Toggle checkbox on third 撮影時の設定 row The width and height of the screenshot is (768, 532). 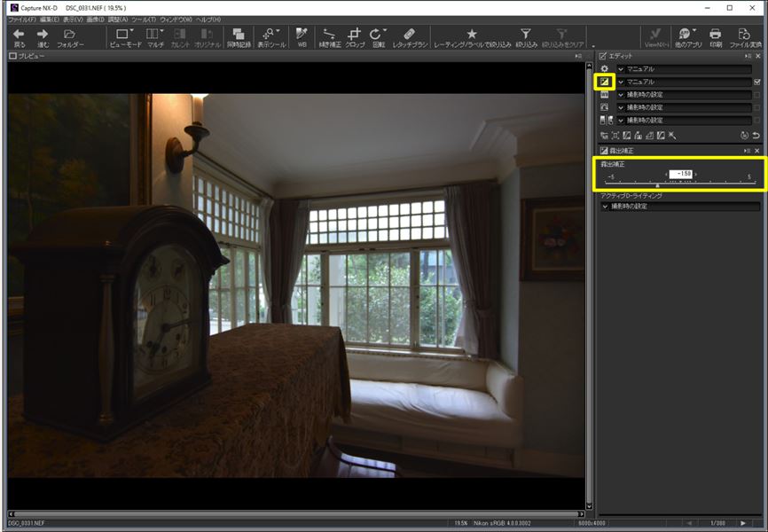point(757,120)
